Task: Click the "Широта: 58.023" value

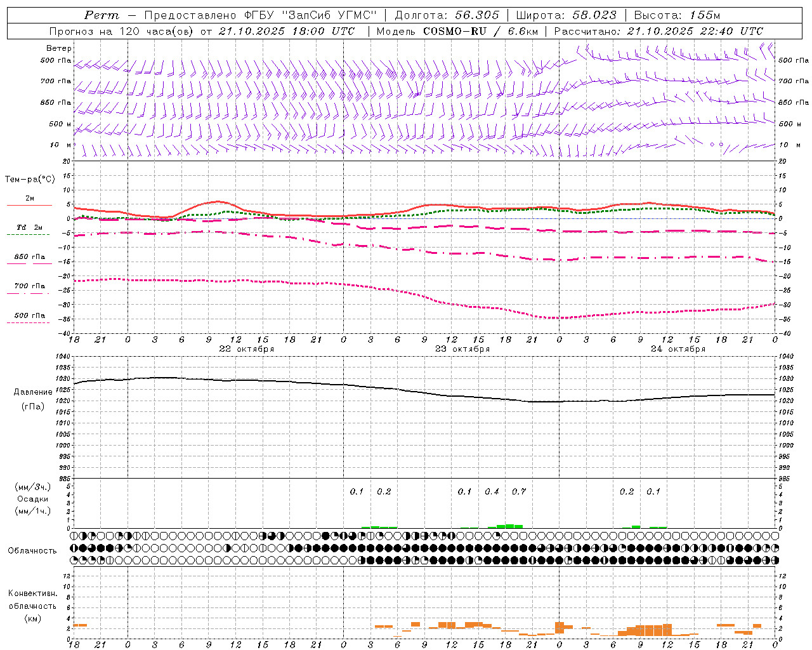Action: coord(566,15)
